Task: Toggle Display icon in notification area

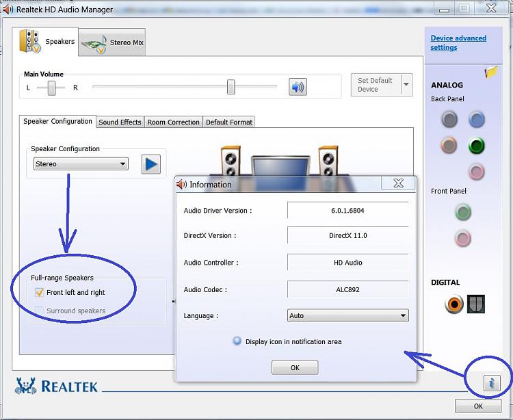Action: (237, 341)
